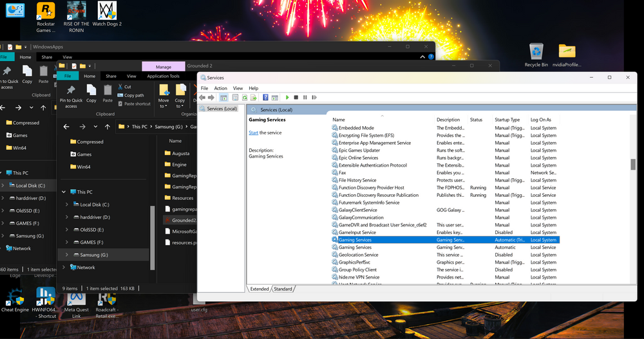Screen dimensions: 644x339
Task: Open Meta Quest Link desktop icon
Action: pyautogui.click(x=77, y=304)
